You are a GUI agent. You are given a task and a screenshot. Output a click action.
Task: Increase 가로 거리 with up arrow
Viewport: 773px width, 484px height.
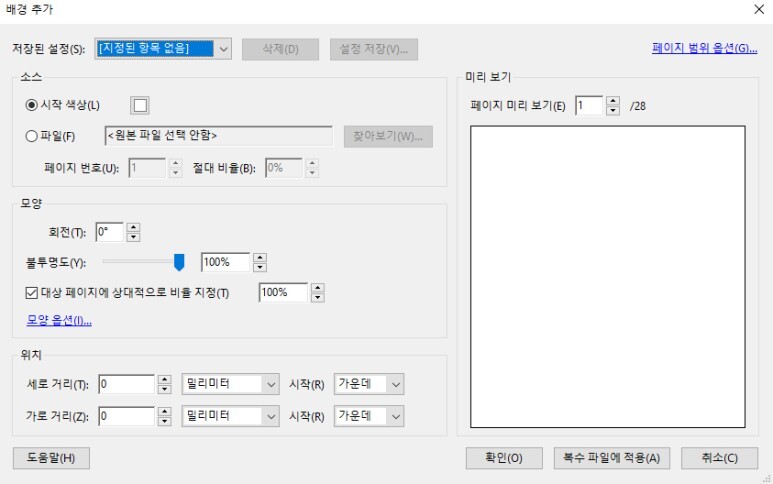pos(165,411)
